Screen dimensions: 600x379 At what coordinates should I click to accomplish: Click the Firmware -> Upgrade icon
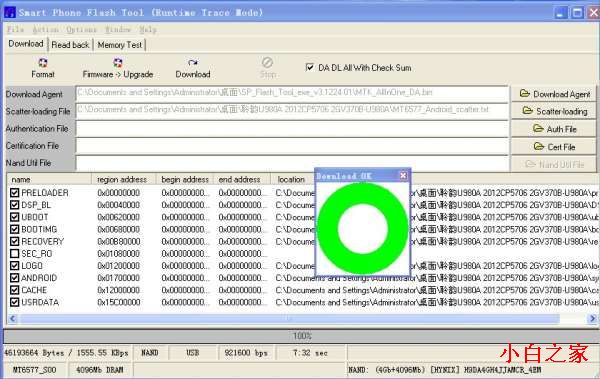point(118,63)
